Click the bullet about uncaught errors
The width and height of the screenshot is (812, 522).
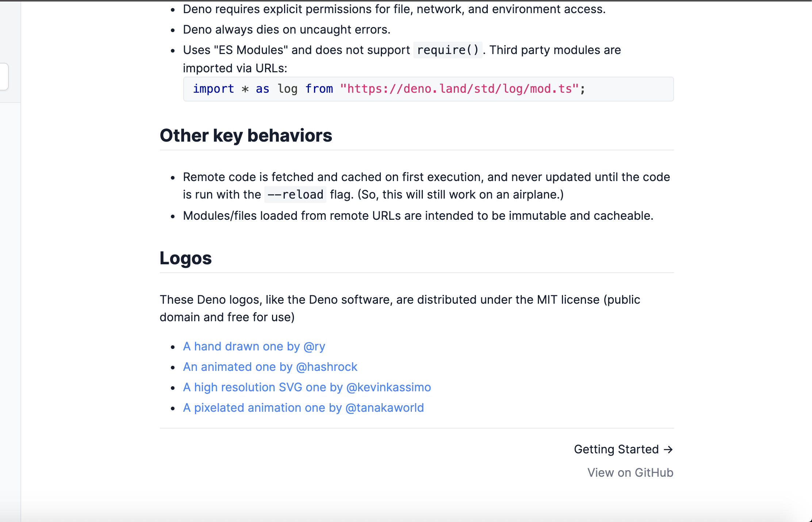tap(286, 30)
